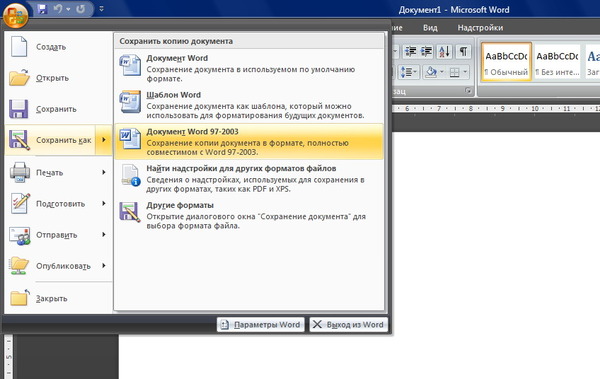Click the Выход из Word button
Image resolution: width=600 pixels, height=379 pixels.
point(348,325)
